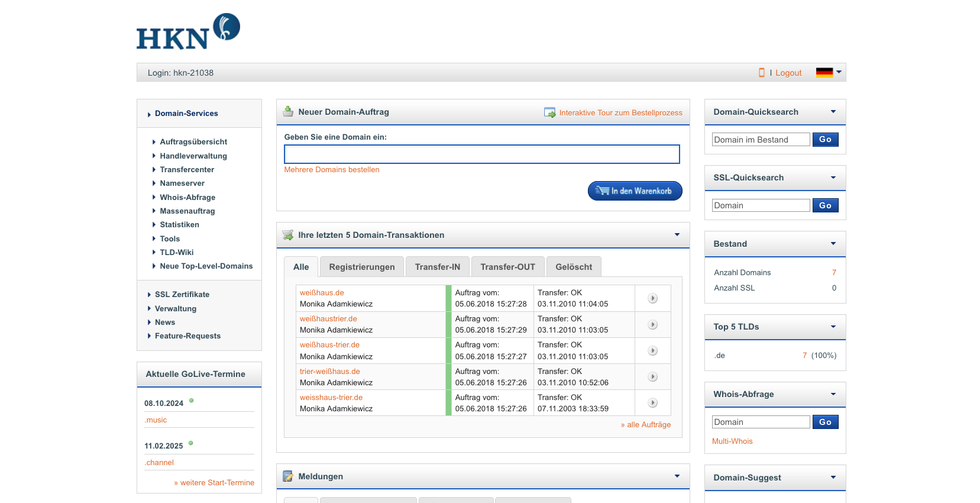Switch to the Transfer-OUT tab
This screenshot has height=503, width=980.
coord(507,267)
